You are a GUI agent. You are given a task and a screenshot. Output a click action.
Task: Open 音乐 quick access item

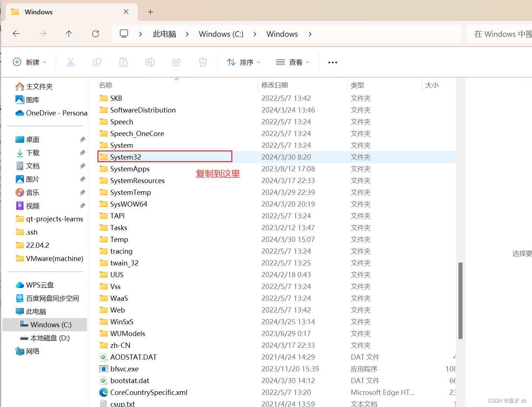pos(28,192)
